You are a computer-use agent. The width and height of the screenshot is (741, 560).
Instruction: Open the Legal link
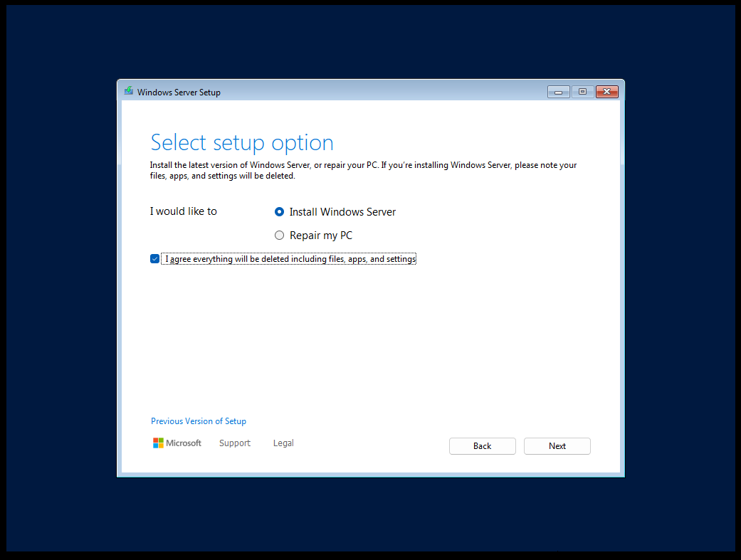point(283,443)
